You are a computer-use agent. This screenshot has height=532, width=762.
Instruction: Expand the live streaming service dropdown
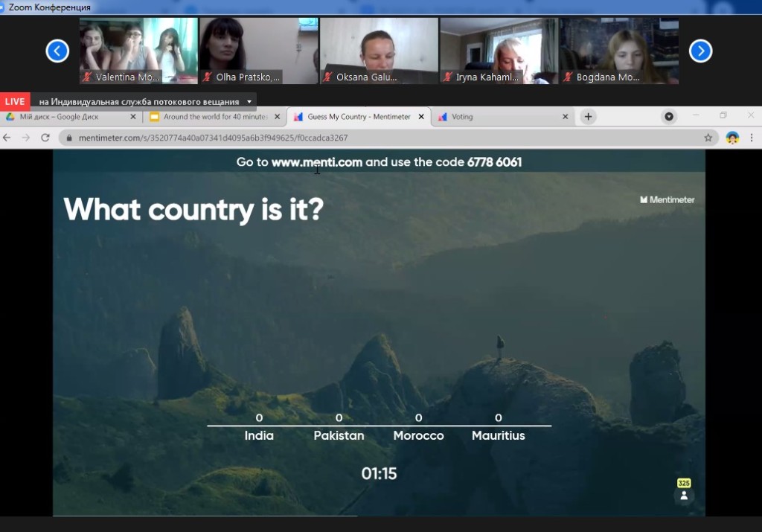(249, 102)
